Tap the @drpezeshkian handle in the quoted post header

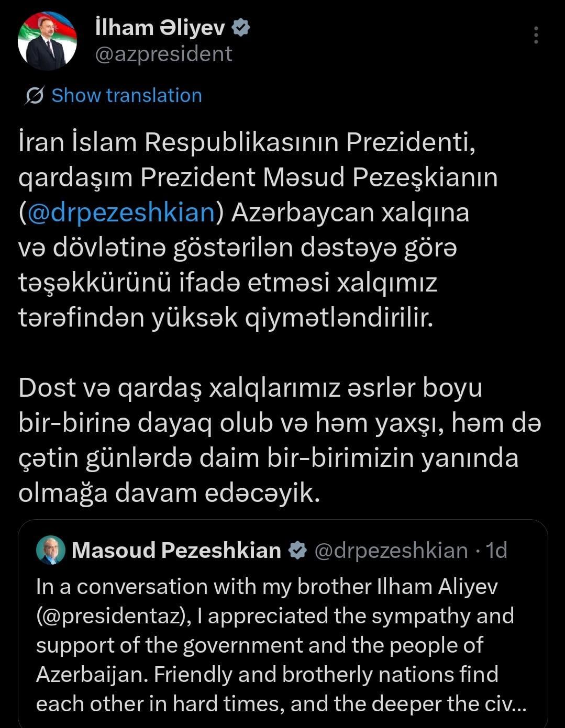[x=391, y=551]
